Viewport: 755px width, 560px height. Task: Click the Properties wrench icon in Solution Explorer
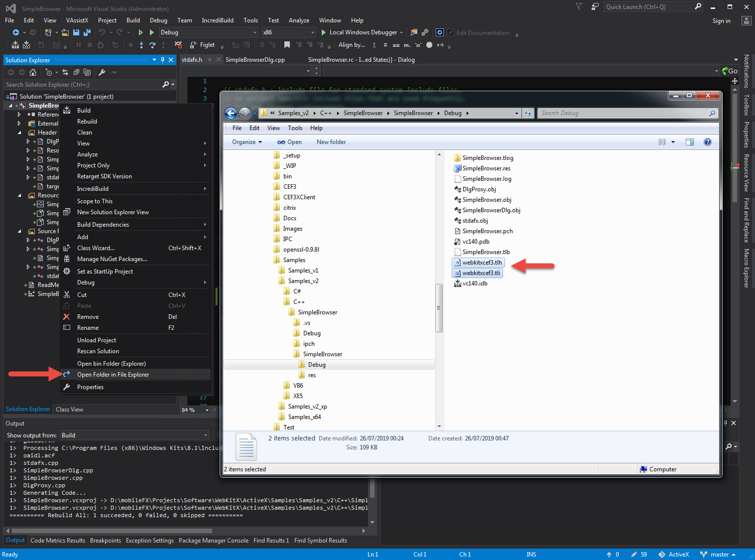[x=102, y=72]
